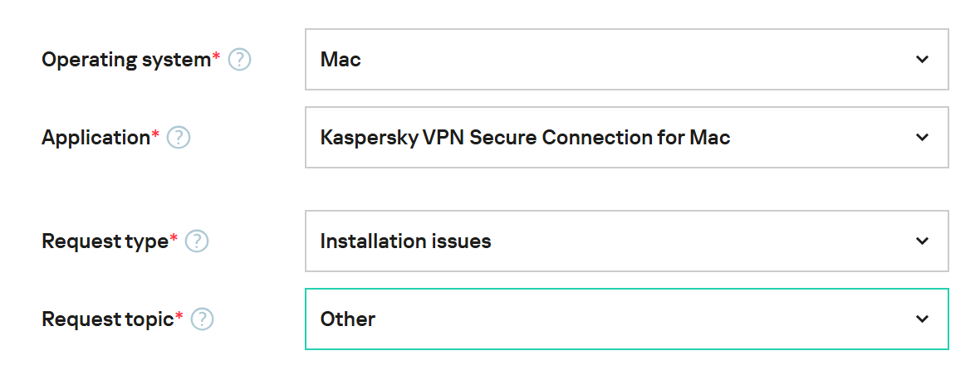Click the red asterisk after Operating system
Image resolution: width=980 pixels, height=380 pixels.
(217, 56)
